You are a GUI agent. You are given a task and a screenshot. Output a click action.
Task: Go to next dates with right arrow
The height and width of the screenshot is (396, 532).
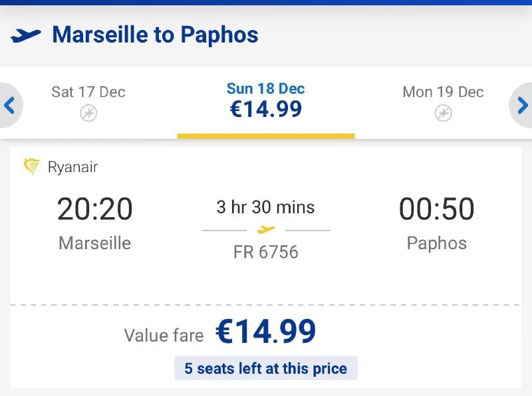pos(522,105)
